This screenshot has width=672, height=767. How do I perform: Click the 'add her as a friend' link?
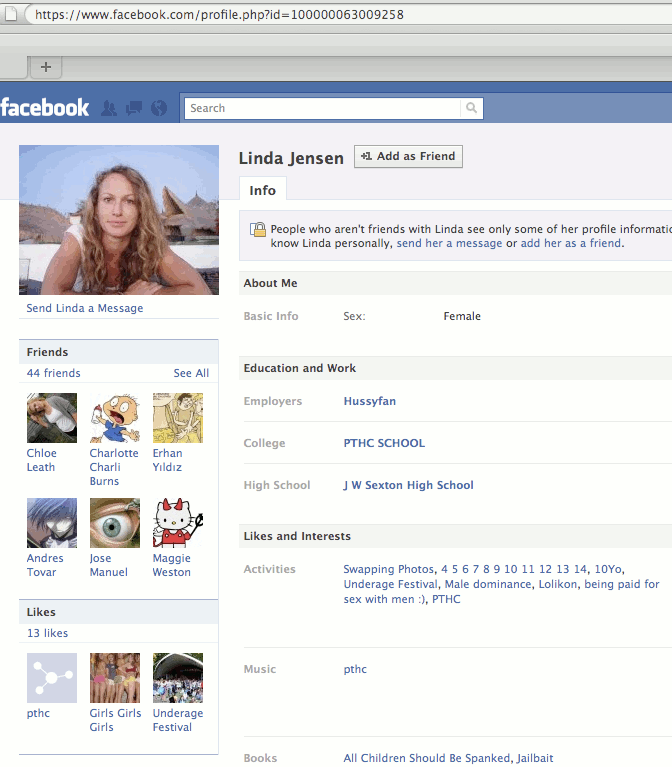pos(571,243)
